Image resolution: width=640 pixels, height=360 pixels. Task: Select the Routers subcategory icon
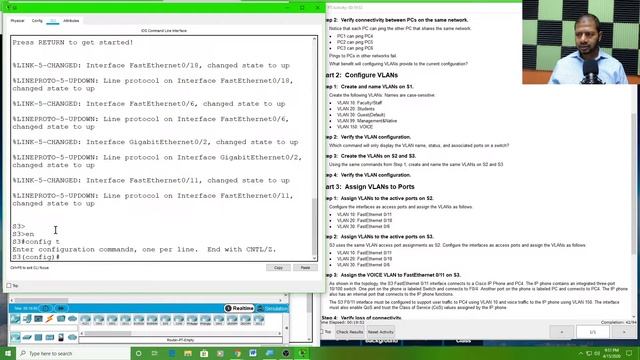tap(16, 337)
